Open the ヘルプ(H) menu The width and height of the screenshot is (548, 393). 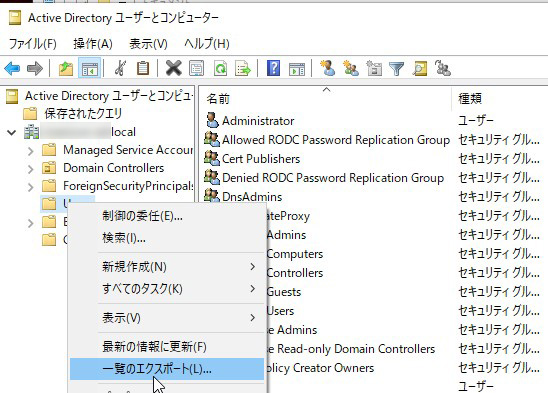pos(207,44)
